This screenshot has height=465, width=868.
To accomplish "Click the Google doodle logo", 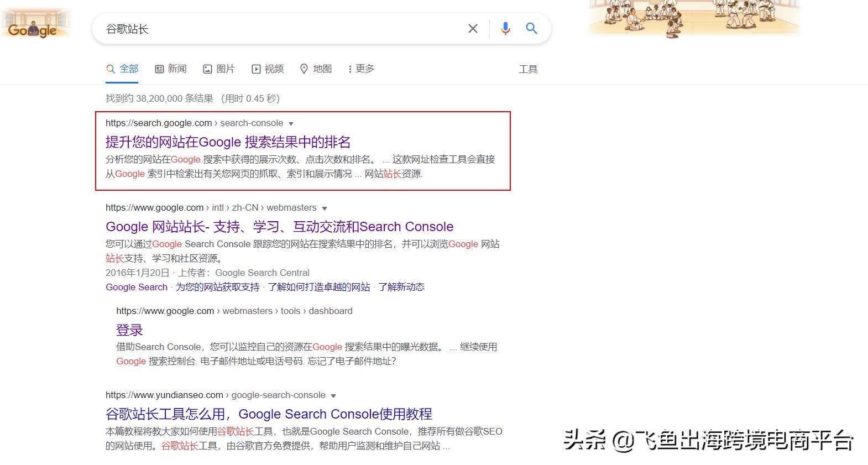I will pyautogui.click(x=35, y=23).
